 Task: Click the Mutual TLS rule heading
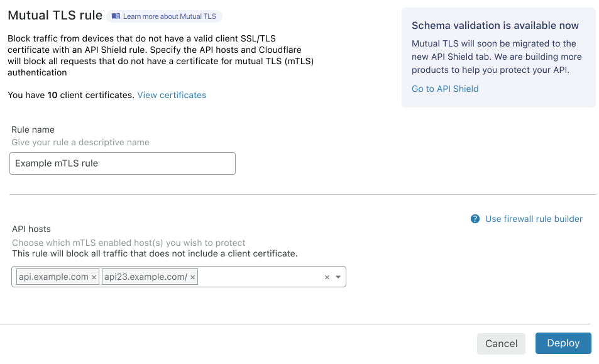(55, 15)
